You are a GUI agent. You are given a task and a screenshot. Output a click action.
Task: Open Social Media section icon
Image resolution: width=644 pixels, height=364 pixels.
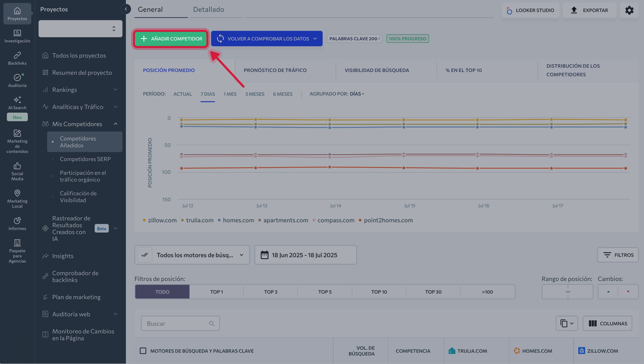point(17,166)
